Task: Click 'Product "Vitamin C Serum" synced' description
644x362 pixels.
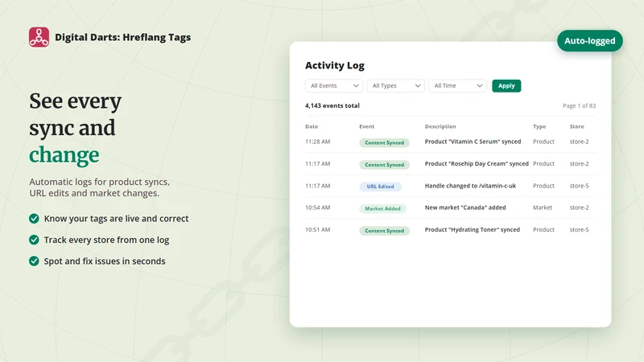Action: 473,142
